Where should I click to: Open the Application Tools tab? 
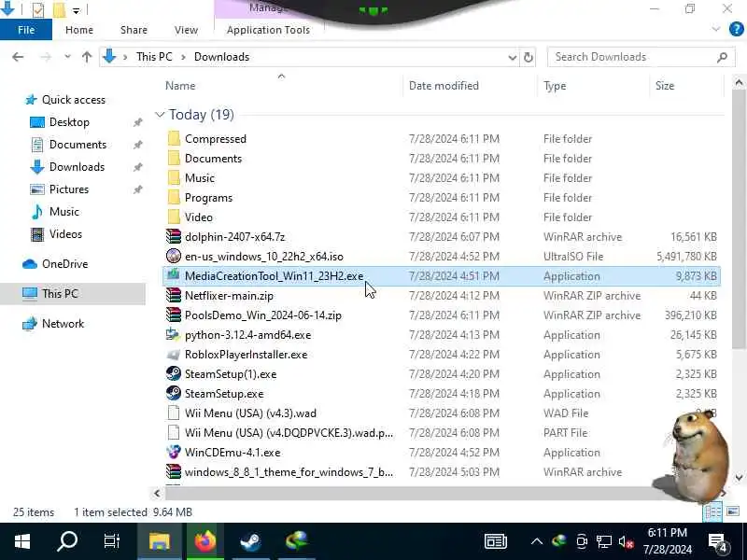[268, 30]
